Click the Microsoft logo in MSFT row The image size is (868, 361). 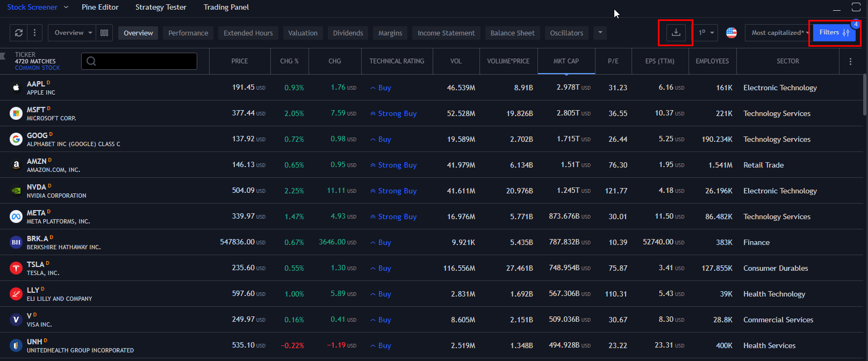16,113
